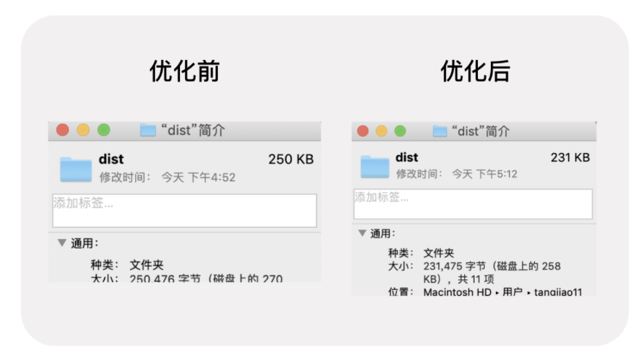Select the dist folder name in left window
The height and width of the screenshot is (349, 644).
pyautogui.click(x=111, y=159)
